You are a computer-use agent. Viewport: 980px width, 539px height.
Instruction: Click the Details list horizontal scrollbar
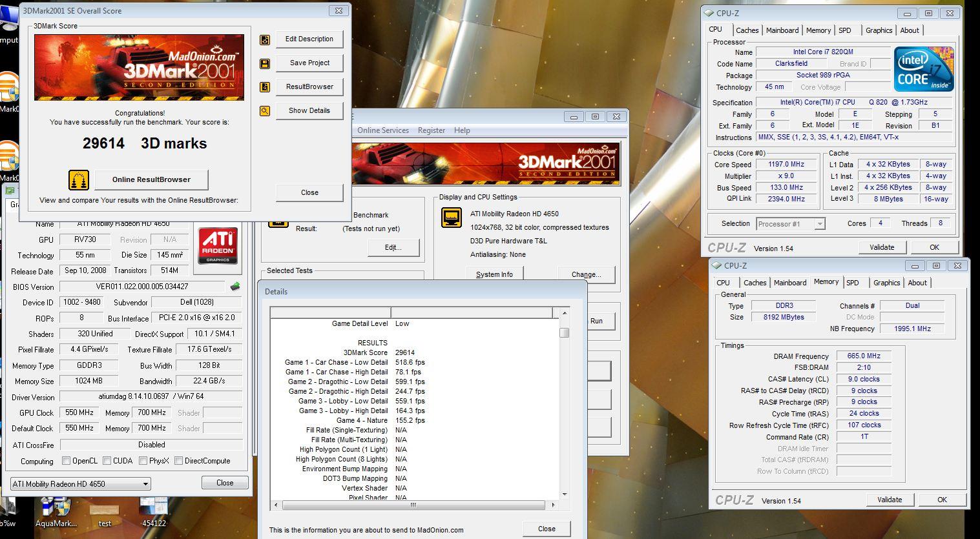pos(414,505)
